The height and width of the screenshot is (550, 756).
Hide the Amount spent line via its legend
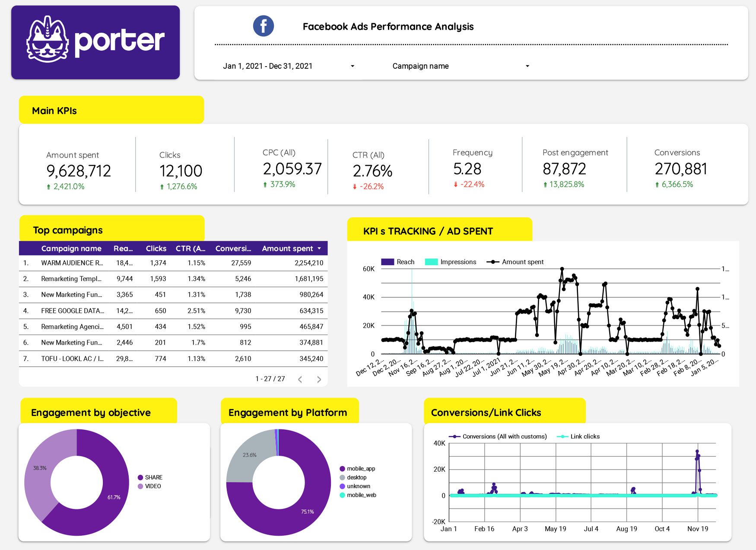tap(492, 262)
